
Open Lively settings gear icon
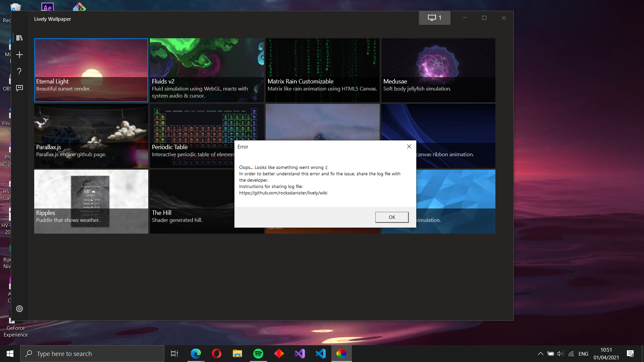tap(19, 309)
